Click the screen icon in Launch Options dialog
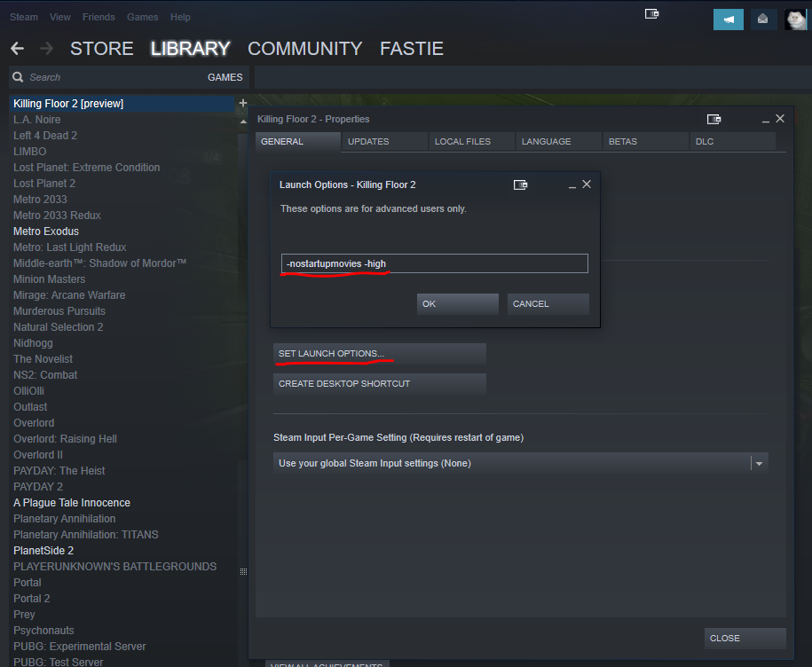This screenshot has width=812, height=667. 520,184
